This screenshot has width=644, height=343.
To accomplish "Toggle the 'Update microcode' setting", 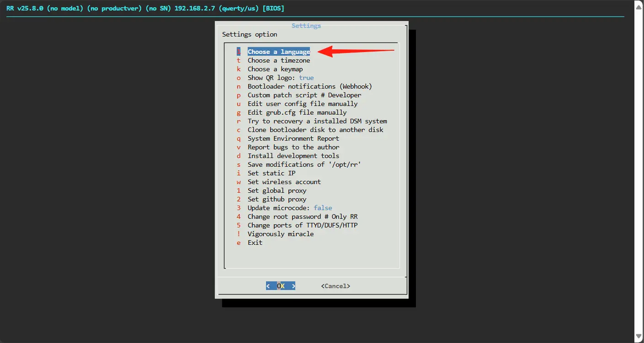I will [x=289, y=208].
